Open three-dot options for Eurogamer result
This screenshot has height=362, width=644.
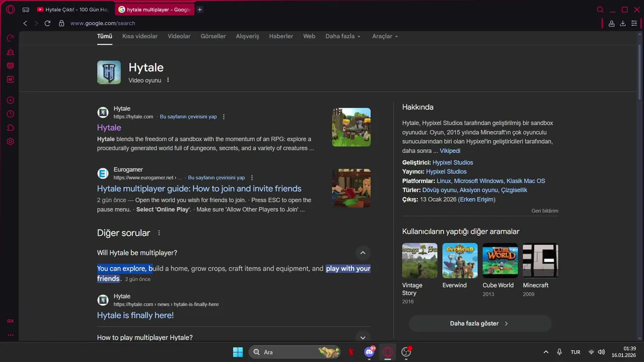coord(252,177)
